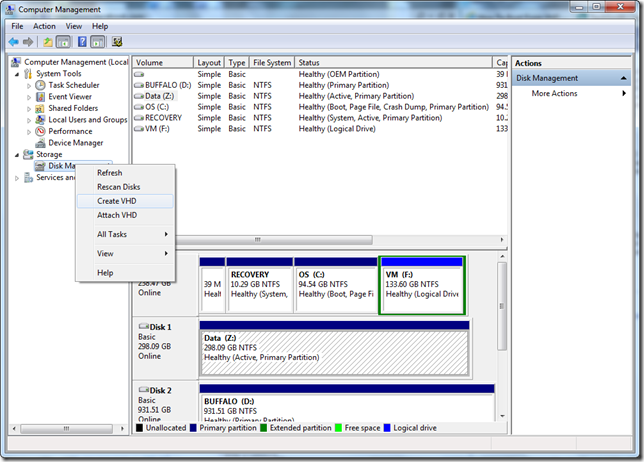Click the Up one level folder icon
The width and height of the screenshot is (644, 462).
pyautogui.click(x=48, y=41)
